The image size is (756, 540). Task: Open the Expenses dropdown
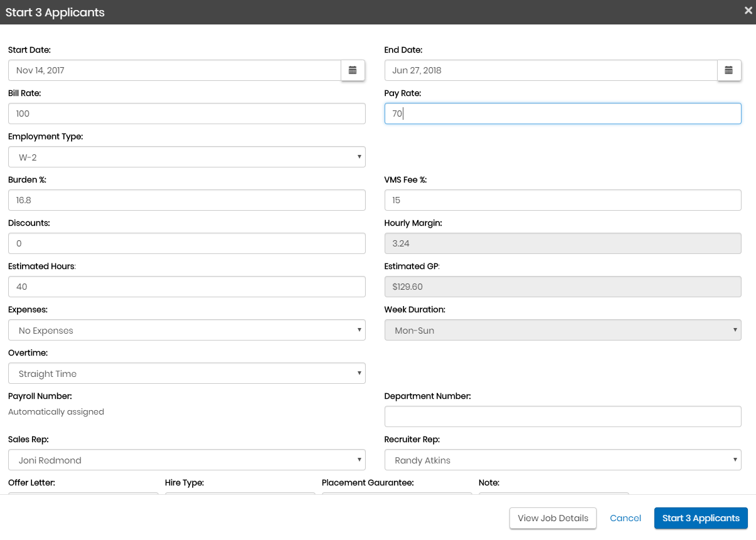(186, 330)
